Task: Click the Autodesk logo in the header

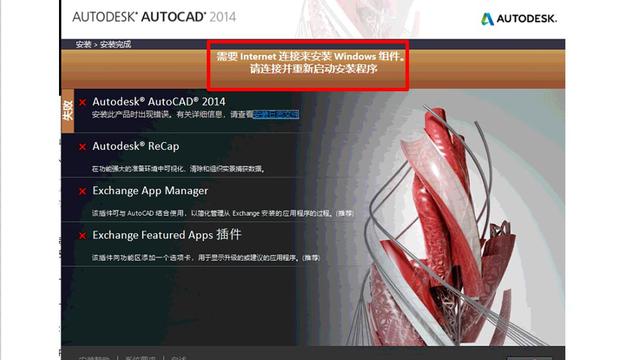Action: pos(519,19)
